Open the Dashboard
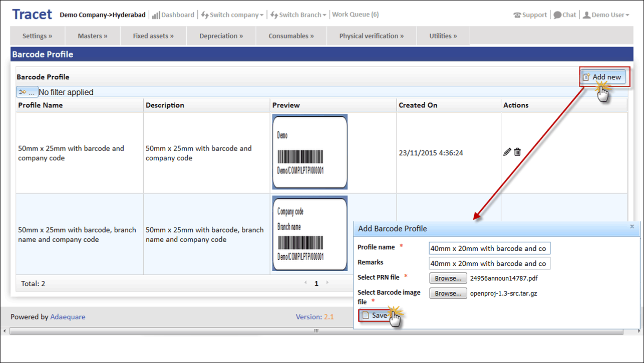Screen dimensions: 644x363 (x=173, y=15)
